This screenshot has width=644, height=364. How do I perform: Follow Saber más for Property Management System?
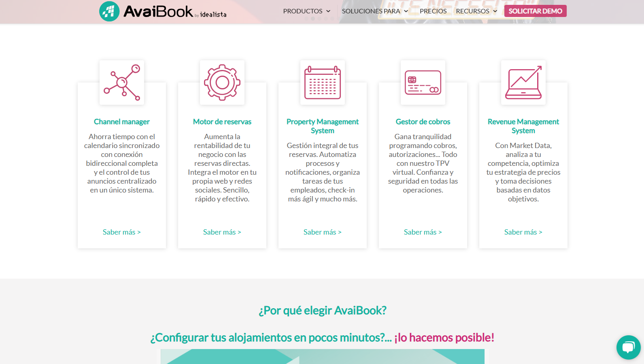click(323, 232)
